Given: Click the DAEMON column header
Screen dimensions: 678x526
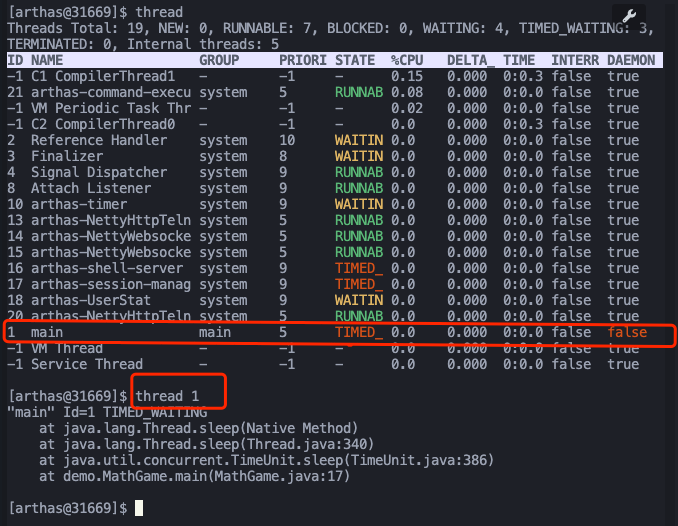Looking at the screenshot, I should (631, 60).
